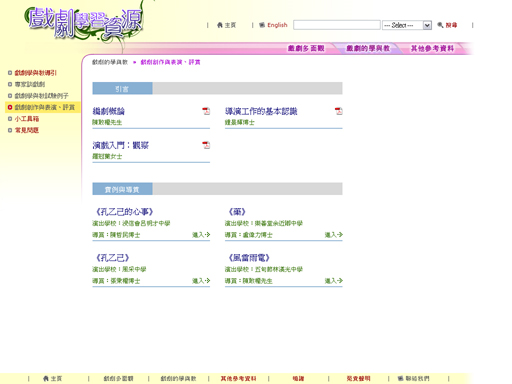Image resolution: width=512 pixels, height=384 pixels.
Task: Click the contact-us icon in the footer
Action: (x=400, y=378)
